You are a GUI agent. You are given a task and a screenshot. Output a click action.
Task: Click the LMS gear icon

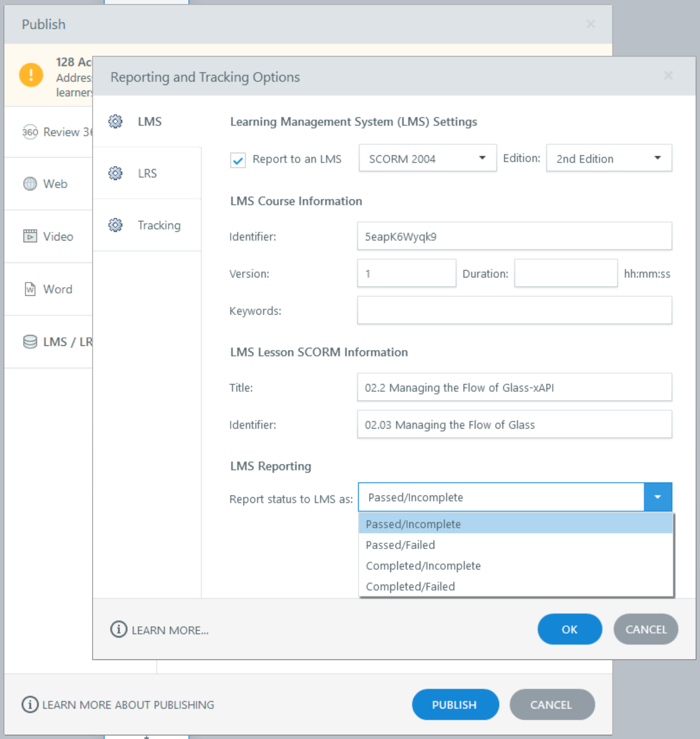pos(116,121)
